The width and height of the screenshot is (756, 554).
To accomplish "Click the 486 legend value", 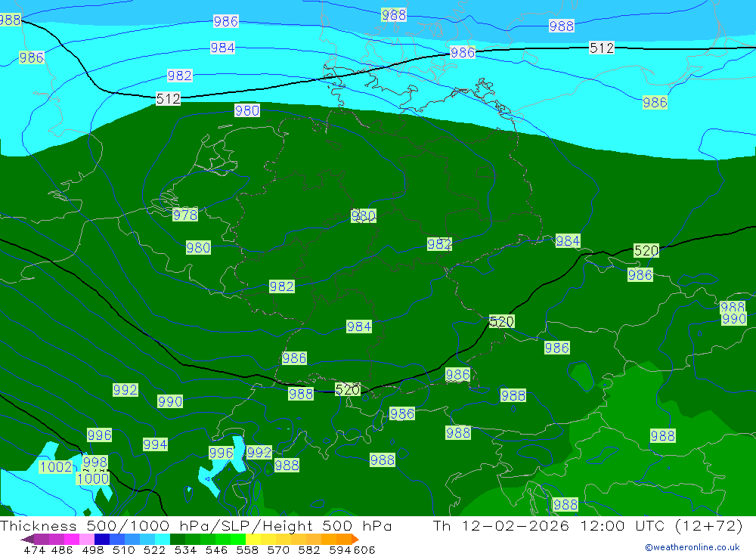I will pyautogui.click(x=62, y=549).
